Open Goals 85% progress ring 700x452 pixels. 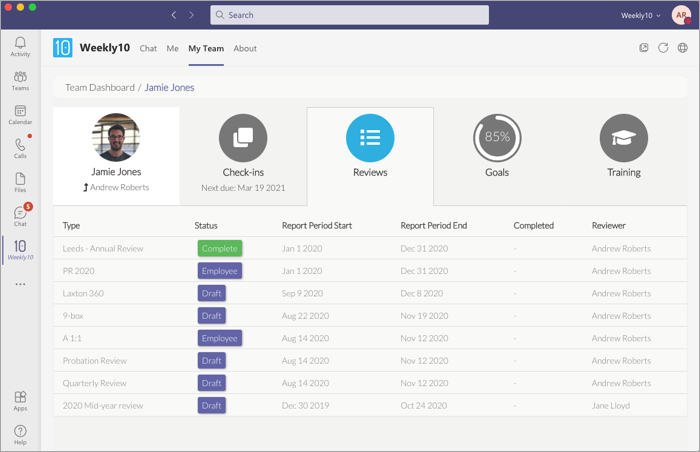(x=497, y=138)
